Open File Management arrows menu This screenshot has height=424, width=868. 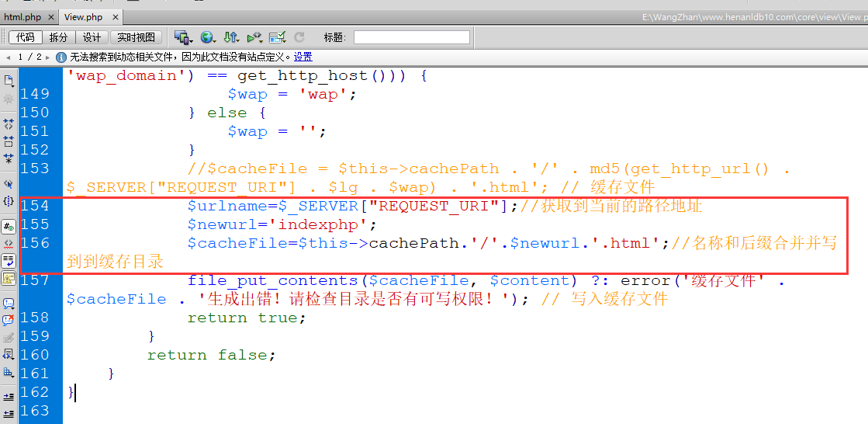(x=231, y=38)
